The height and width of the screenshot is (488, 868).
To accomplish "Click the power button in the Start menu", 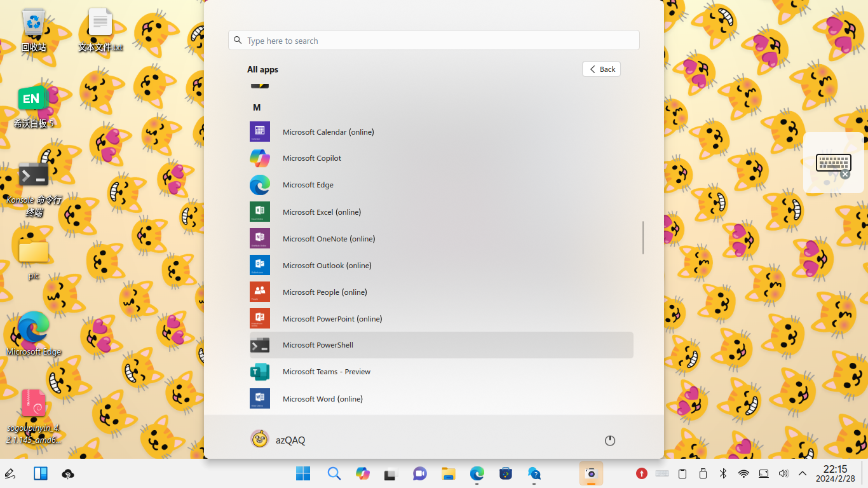I will click(610, 440).
